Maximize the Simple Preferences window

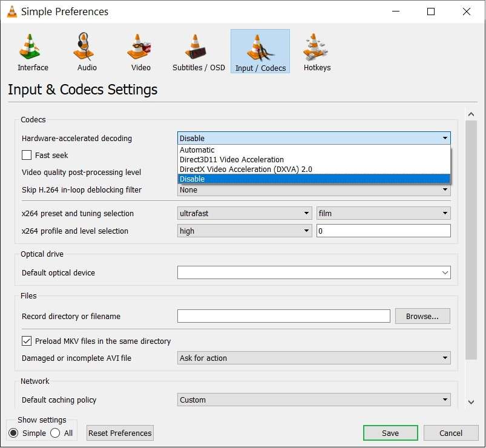pos(431,12)
